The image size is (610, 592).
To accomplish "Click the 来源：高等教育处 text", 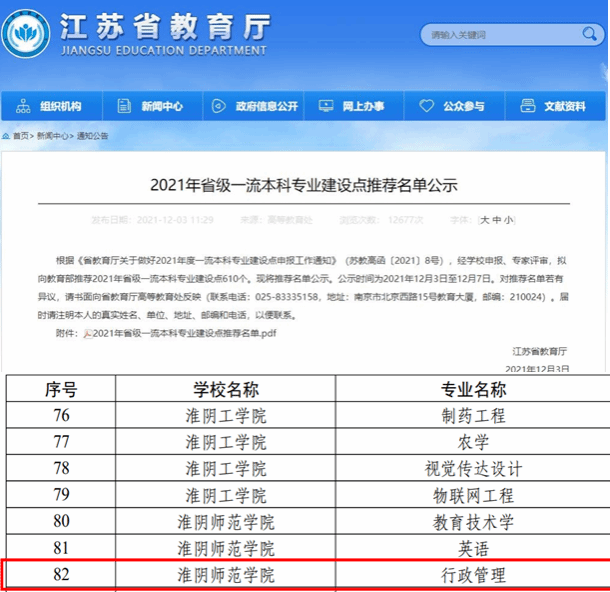I will tap(276, 220).
